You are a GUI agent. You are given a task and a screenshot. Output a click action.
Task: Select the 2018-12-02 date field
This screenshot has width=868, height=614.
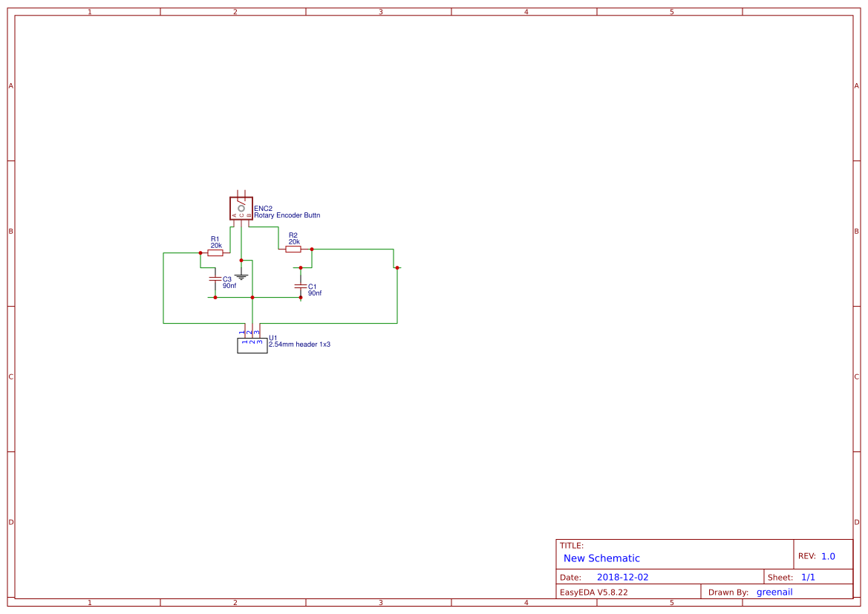click(x=622, y=577)
